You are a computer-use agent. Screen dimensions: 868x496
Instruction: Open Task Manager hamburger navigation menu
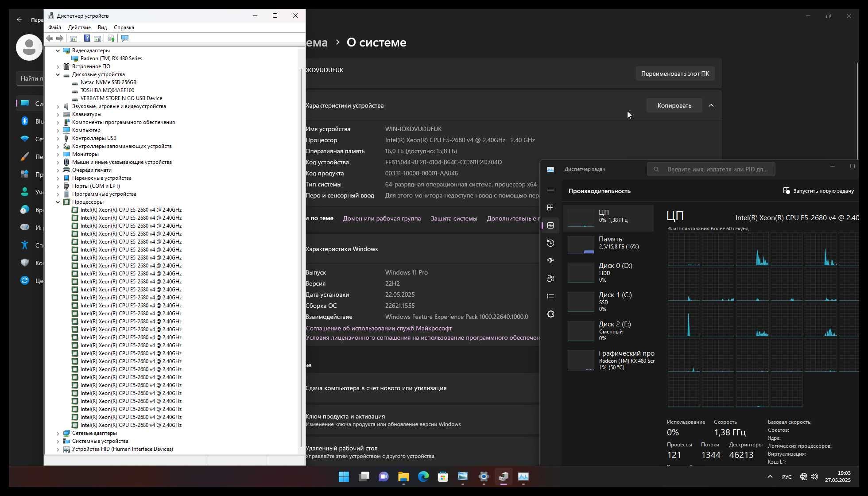(x=550, y=190)
